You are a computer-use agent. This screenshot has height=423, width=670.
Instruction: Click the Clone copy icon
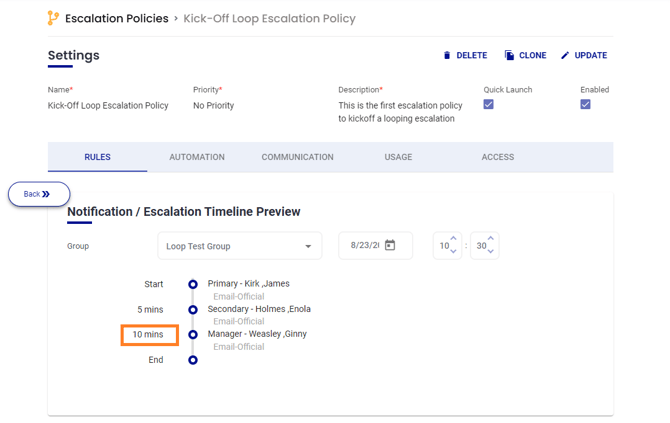coord(509,56)
